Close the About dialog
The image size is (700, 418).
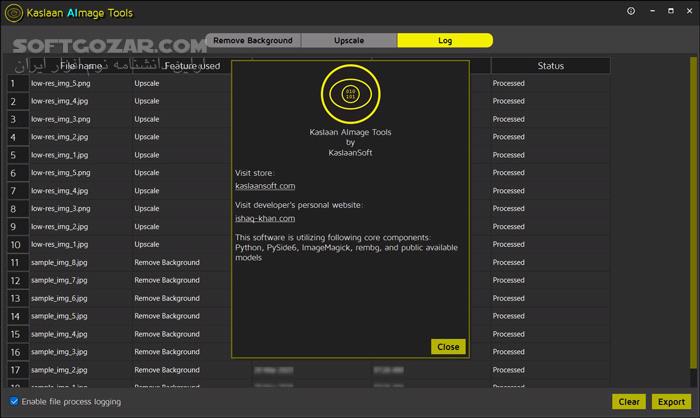pyautogui.click(x=448, y=346)
